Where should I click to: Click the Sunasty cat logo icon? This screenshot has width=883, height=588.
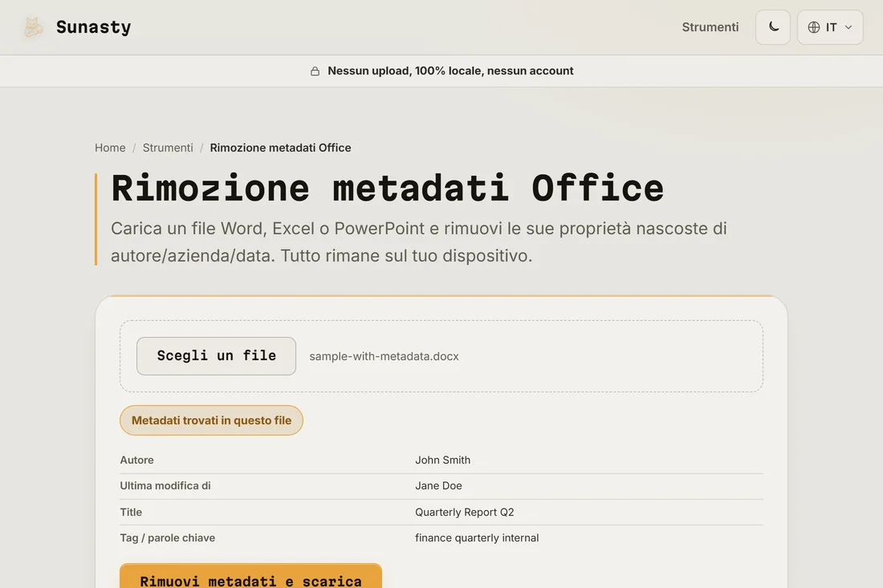pyautogui.click(x=33, y=27)
